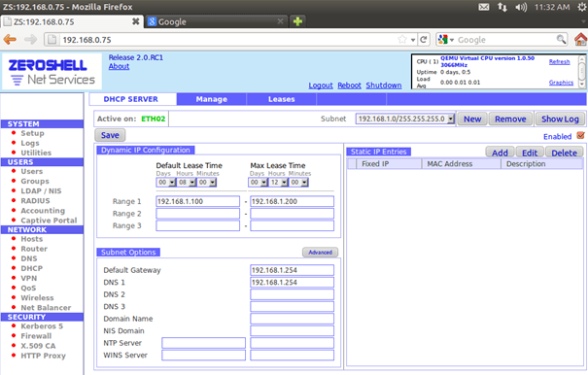
Task: Open the HTTP Proxy page
Action: (43, 356)
